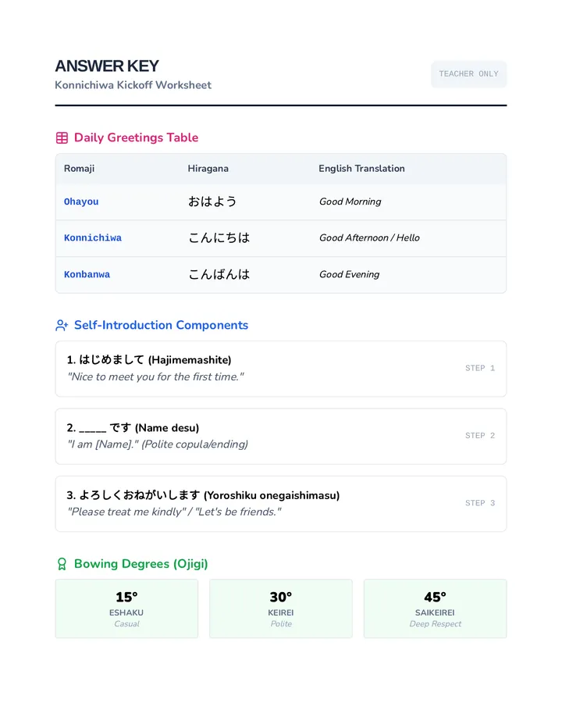Click the STEP 2 label

(x=480, y=436)
